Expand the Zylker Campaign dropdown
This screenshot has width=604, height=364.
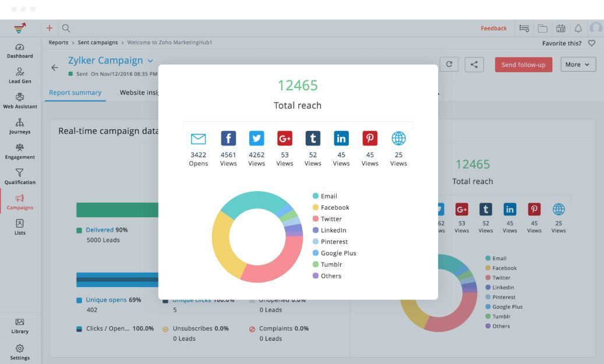point(150,60)
